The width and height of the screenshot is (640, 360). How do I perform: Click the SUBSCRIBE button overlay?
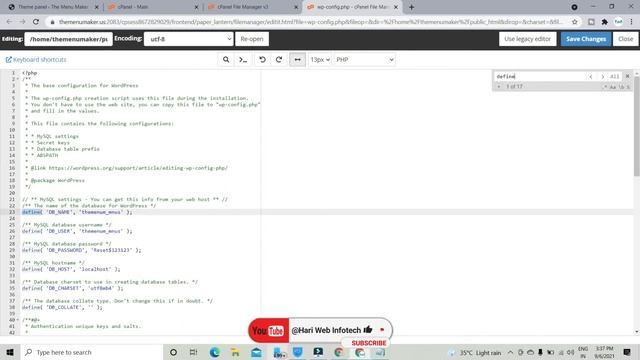click(369, 343)
